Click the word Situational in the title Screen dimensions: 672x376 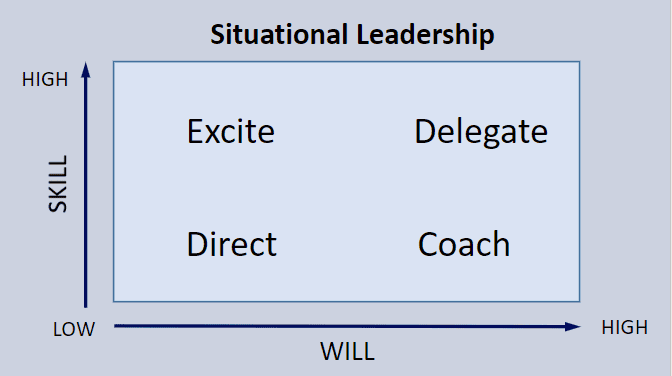coord(279,34)
